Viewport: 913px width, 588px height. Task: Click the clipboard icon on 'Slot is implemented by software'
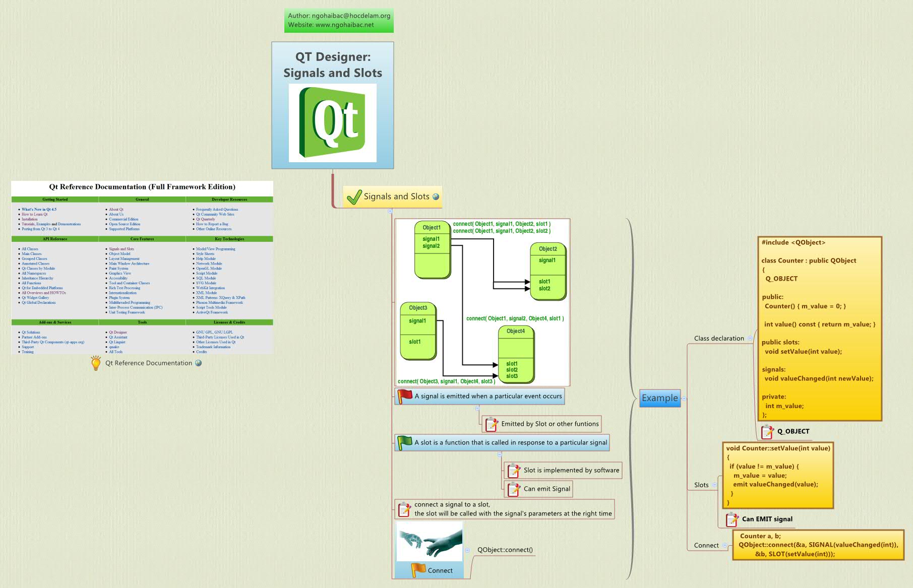pyautogui.click(x=513, y=470)
